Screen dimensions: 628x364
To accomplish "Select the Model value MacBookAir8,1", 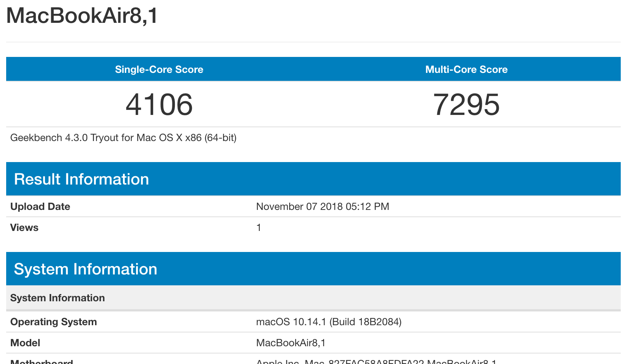I will click(291, 343).
